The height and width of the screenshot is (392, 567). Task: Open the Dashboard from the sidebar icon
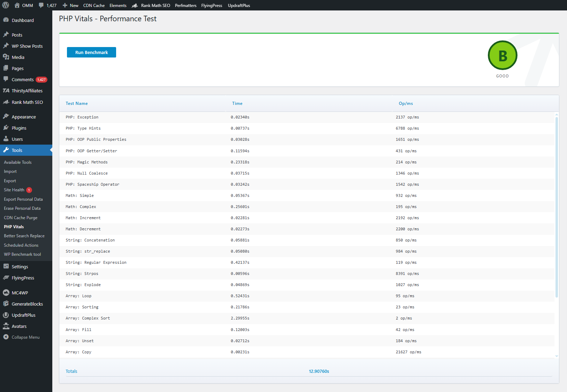pyautogui.click(x=6, y=20)
